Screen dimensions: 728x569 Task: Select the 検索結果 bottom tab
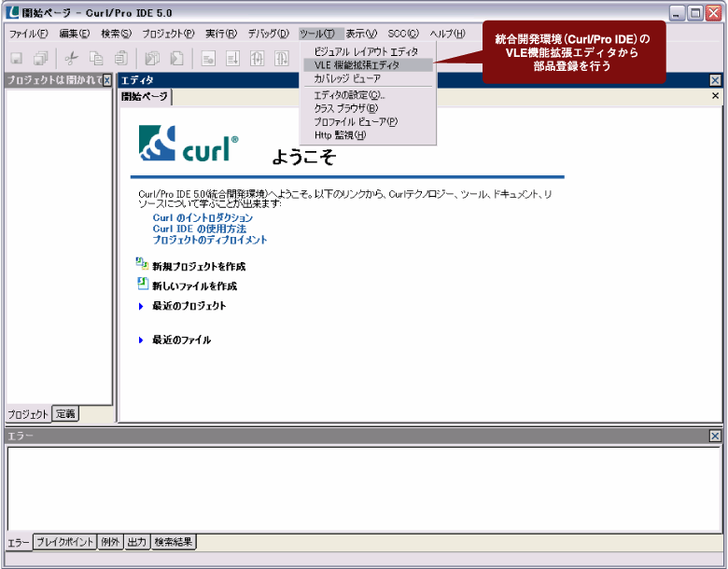click(x=174, y=542)
